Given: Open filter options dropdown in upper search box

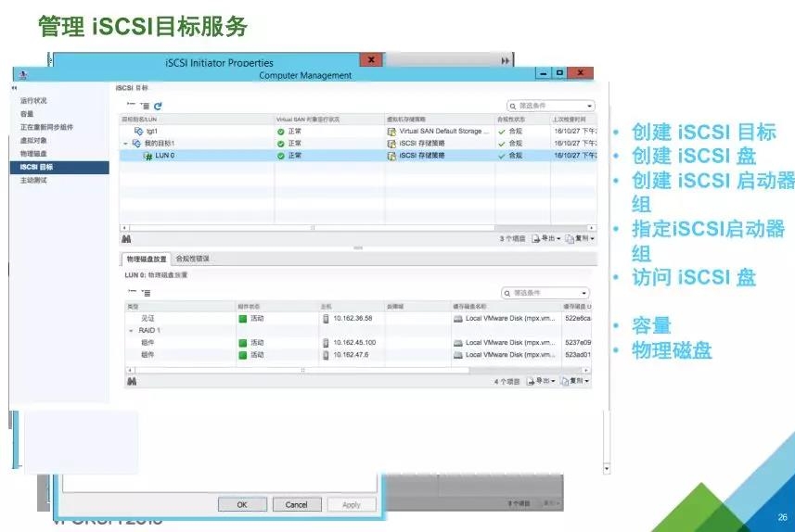Looking at the screenshot, I should pyautogui.click(x=589, y=107).
